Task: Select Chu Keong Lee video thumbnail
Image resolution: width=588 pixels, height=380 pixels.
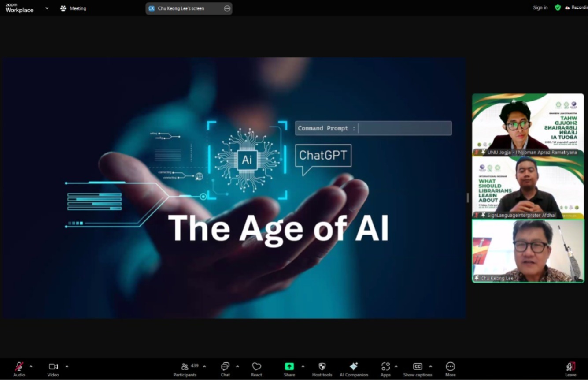Action: 528,251
